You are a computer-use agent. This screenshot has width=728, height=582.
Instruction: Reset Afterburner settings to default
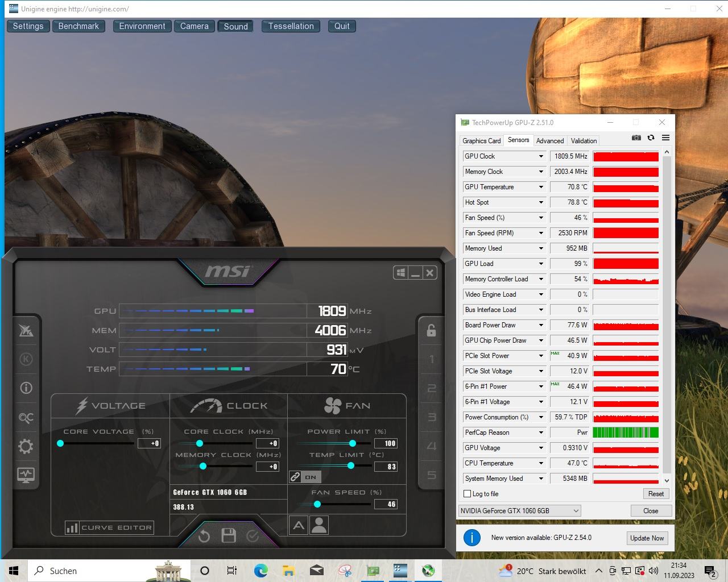(204, 536)
